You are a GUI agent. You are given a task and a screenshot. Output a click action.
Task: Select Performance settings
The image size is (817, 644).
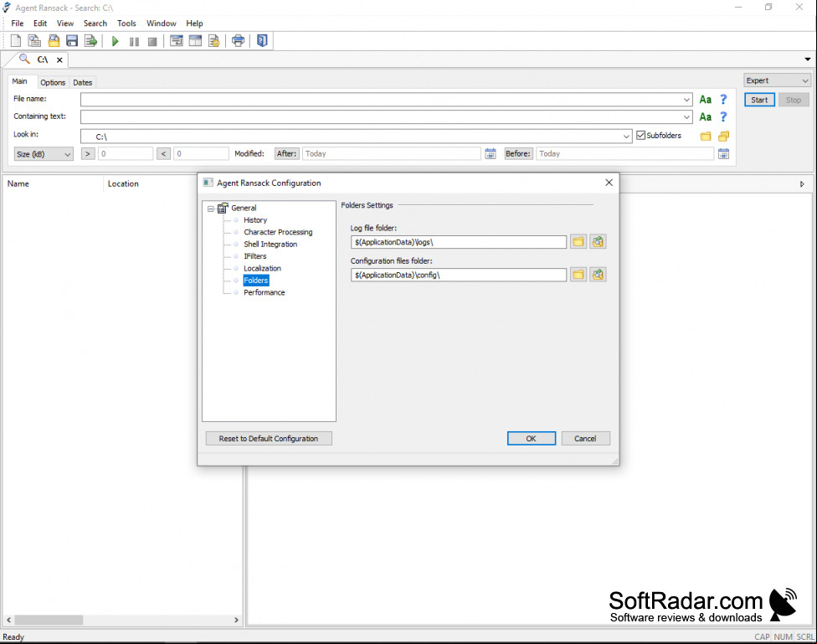265,292
